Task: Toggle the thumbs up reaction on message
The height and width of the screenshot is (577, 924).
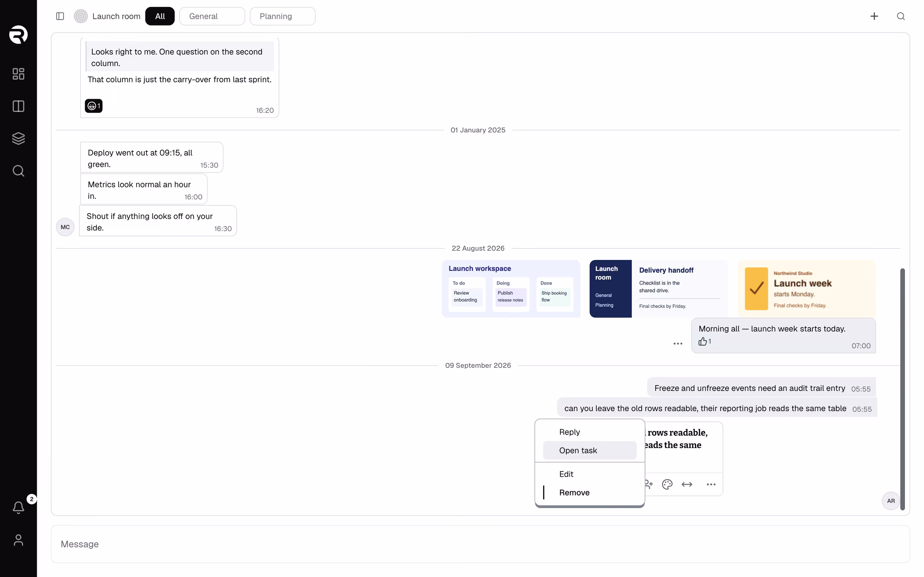Action: [x=705, y=341]
